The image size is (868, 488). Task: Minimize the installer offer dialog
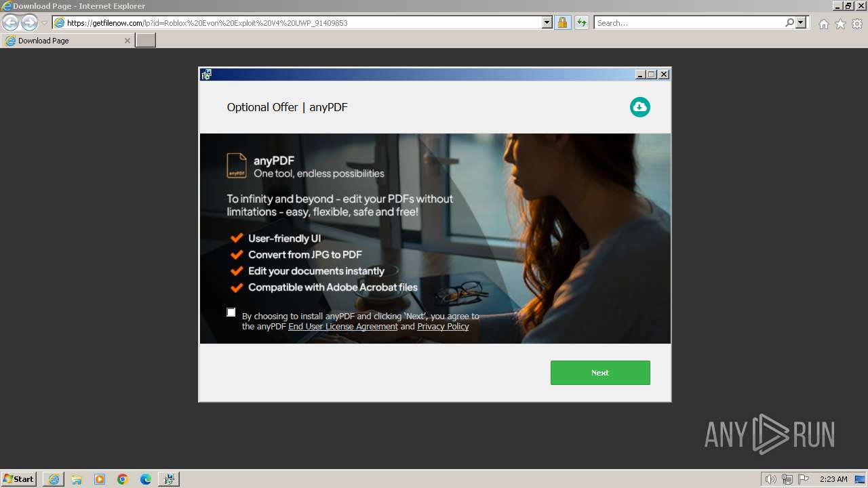click(641, 75)
